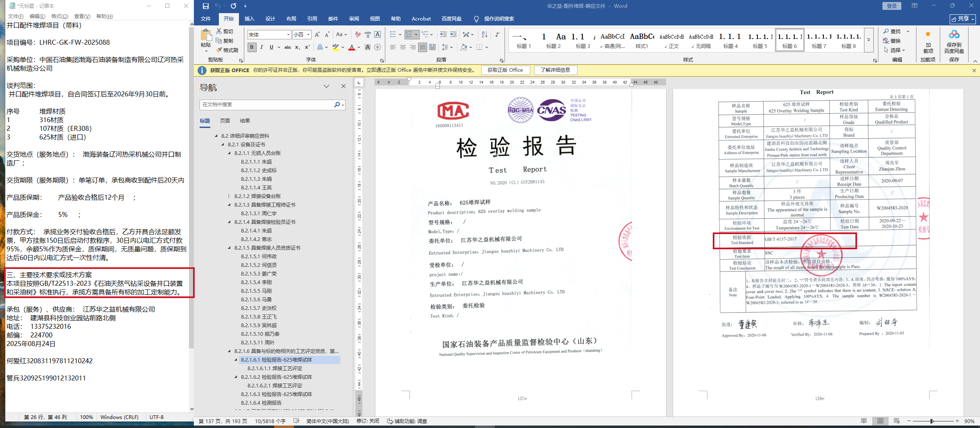Screen dimensions: 980x428
Task: Apply strikethrough with the abc icon
Action: point(288,47)
